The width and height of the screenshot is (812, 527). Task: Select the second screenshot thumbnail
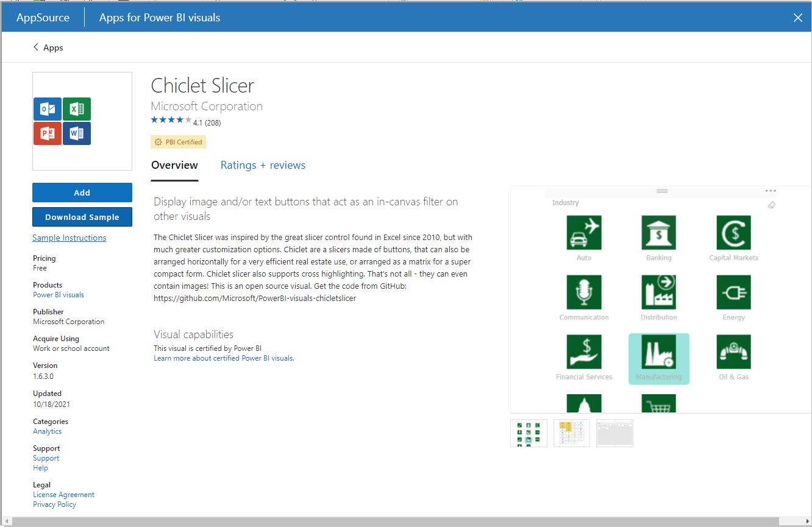pyautogui.click(x=572, y=433)
